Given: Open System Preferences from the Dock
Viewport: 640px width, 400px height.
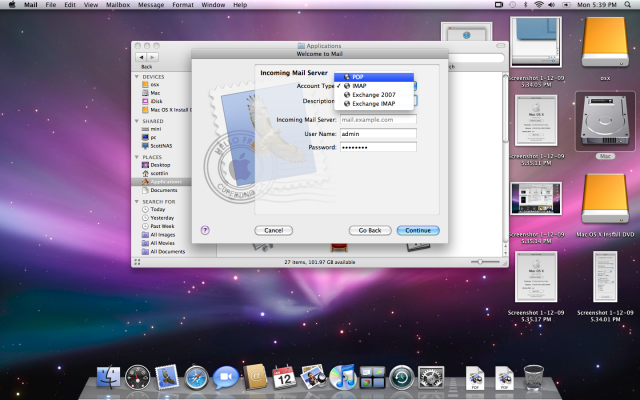Looking at the screenshot, I should click(x=431, y=378).
